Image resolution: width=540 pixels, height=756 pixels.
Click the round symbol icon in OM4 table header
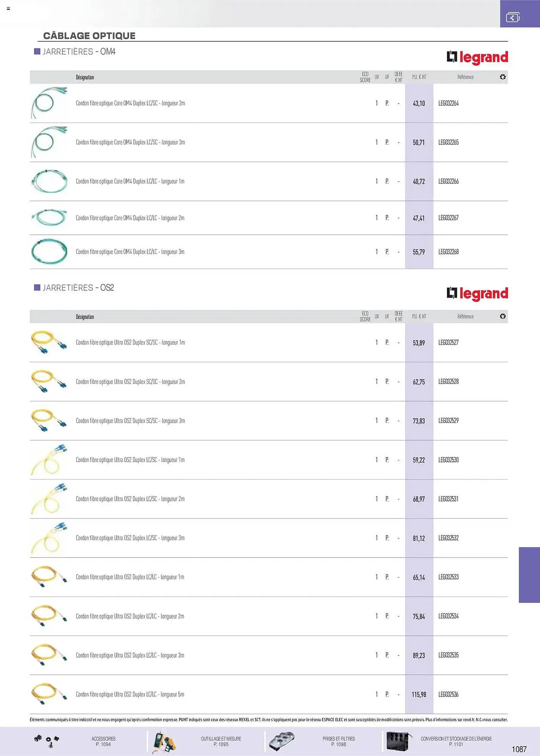point(503,77)
